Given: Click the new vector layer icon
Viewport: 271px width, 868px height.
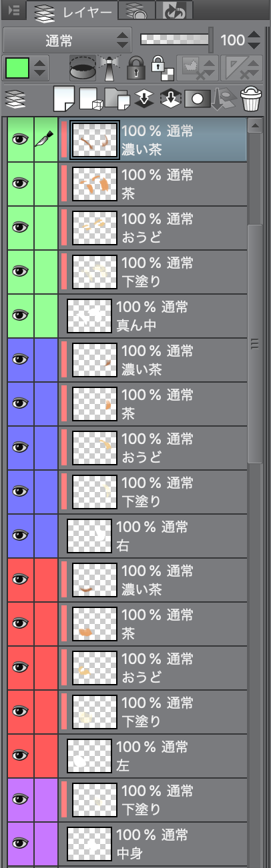Looking at the screenshot, I should click(90, 100).
